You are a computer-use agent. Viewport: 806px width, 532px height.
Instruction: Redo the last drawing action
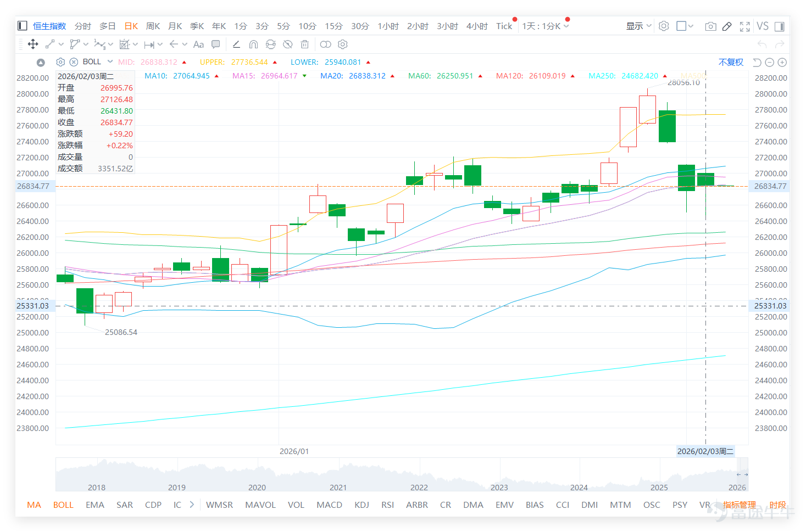(779, 44)
